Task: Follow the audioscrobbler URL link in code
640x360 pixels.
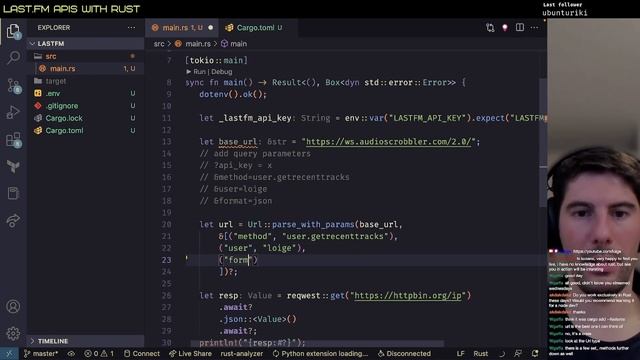Action: (389, 142)
